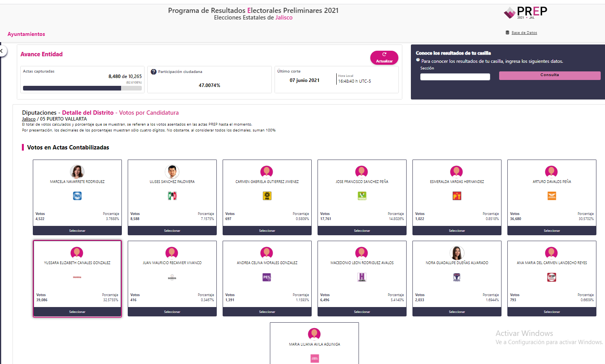The height and width of the screenshot is (364, 605).
Task: Open the Ayuntamientos tab
Action: (26, 34)
